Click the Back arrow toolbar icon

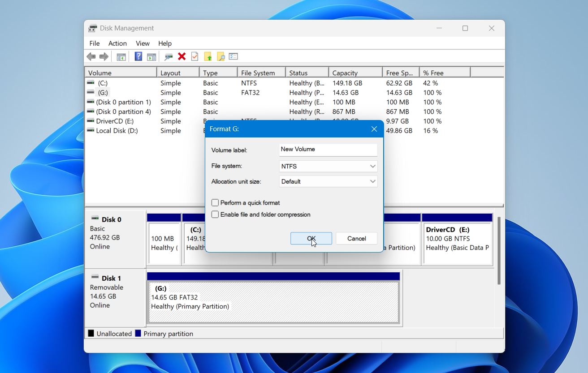(x=91, y=56)
